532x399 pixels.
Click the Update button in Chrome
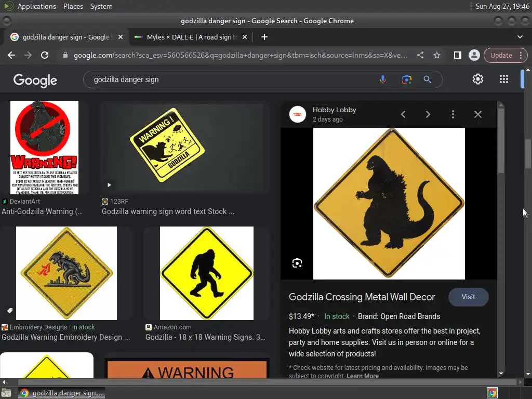pos(501,55)
